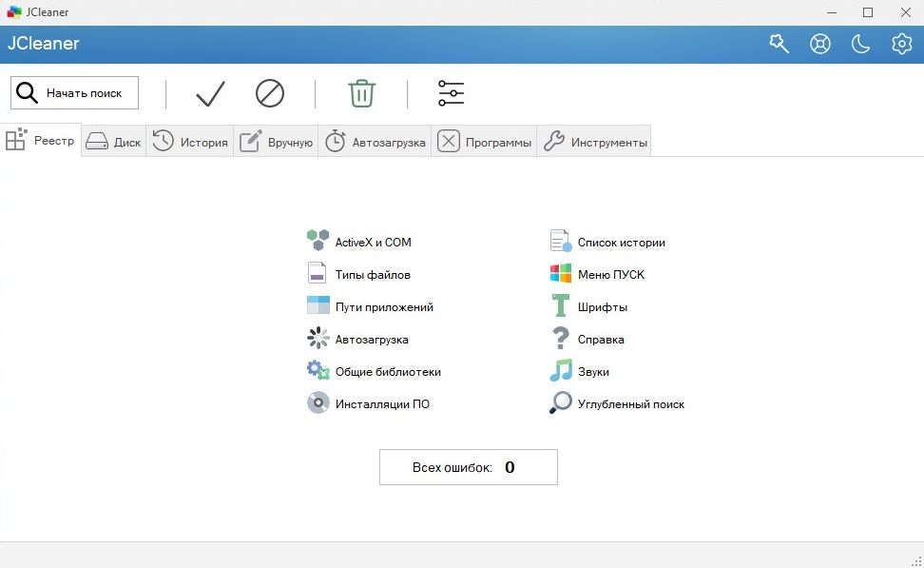This screenshot has width=924, height=568.
Task: Select the Меню ПУСК label
Action: [611, 275]
